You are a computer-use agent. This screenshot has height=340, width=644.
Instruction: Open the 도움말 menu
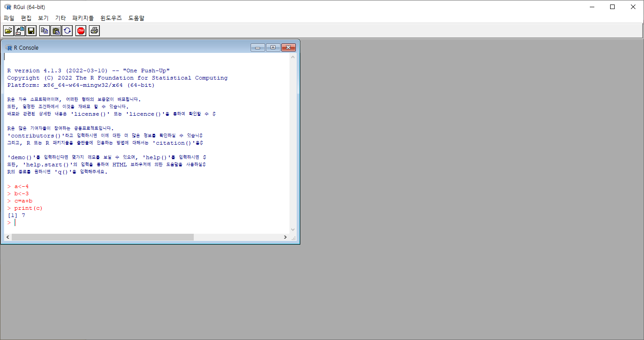point(136,18)
